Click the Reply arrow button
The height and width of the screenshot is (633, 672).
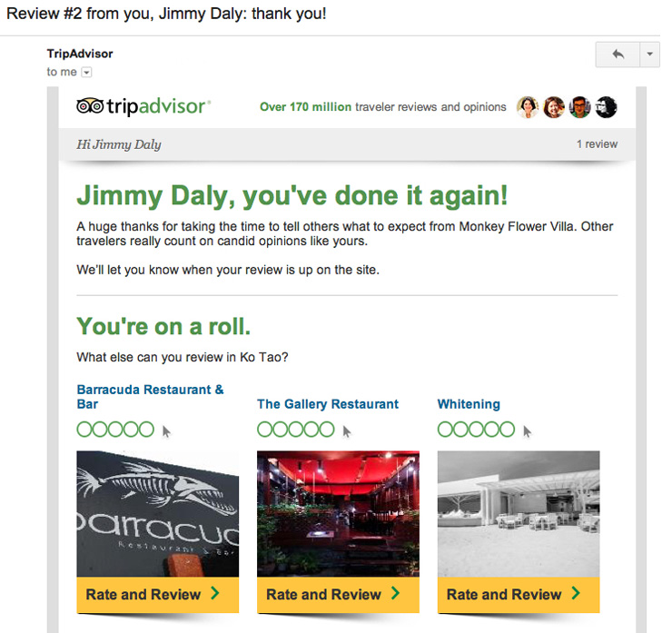(618, 54)
